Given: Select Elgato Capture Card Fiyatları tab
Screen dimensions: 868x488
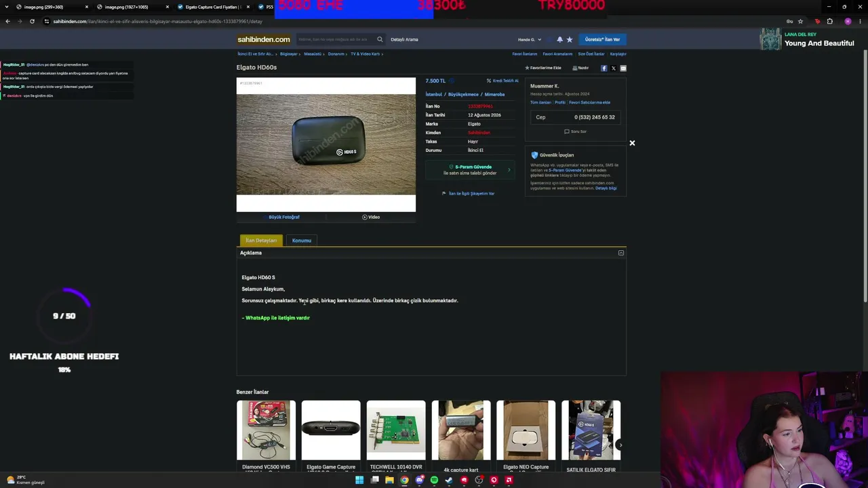Looking at the screenshot, I should click(x=212, y=7).
